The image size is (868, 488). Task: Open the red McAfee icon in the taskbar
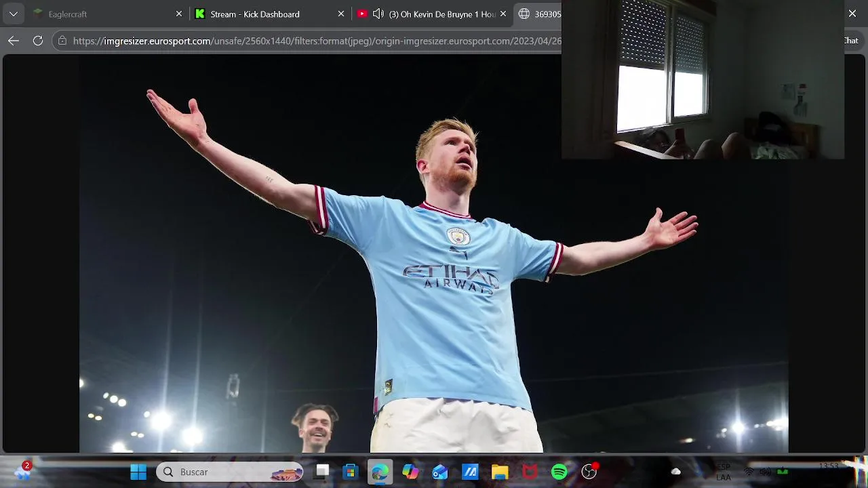pyautogui.click(x=530, y=472)
